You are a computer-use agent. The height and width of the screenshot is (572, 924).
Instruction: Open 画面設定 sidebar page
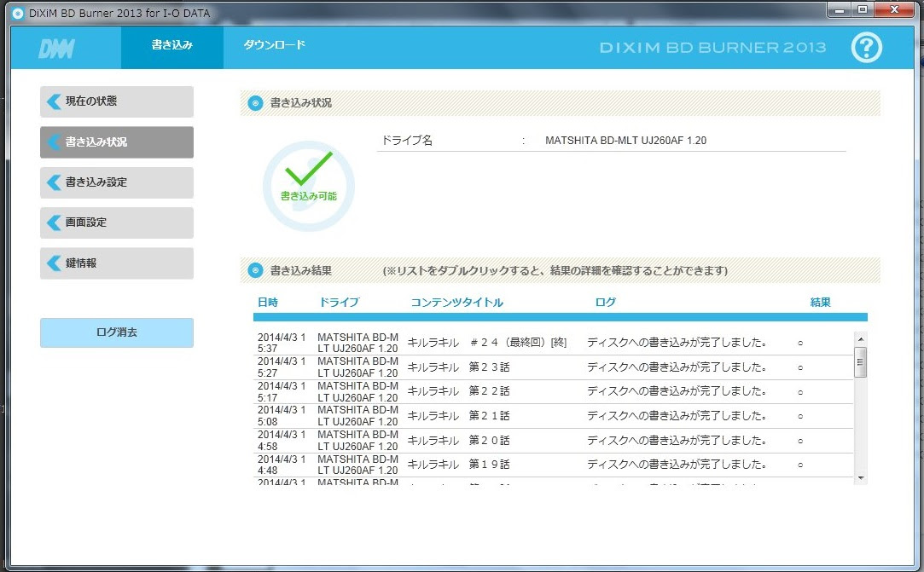pos(117,222)
